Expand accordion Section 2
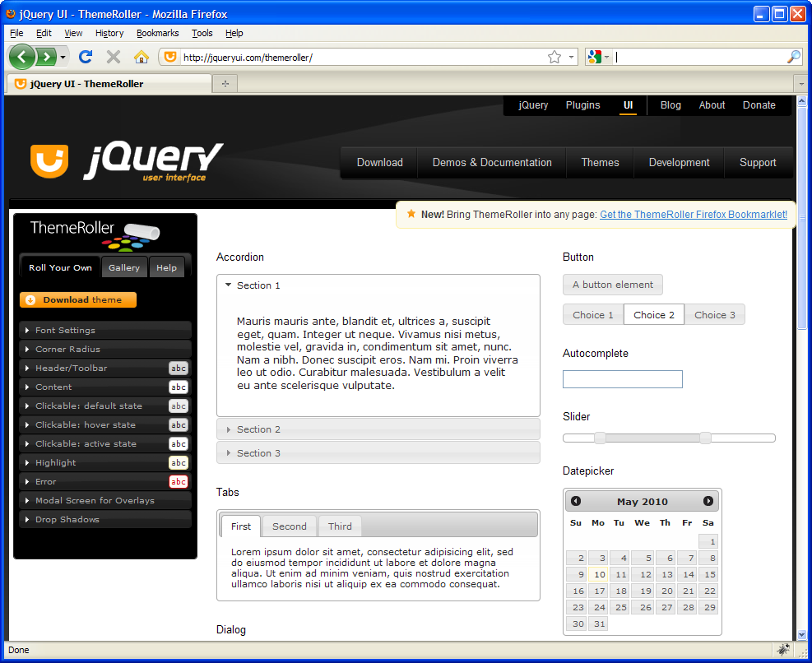 (378, 429)
